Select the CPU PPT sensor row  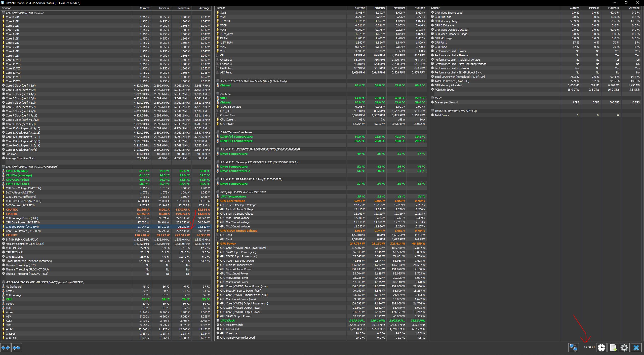click(12, 235)
